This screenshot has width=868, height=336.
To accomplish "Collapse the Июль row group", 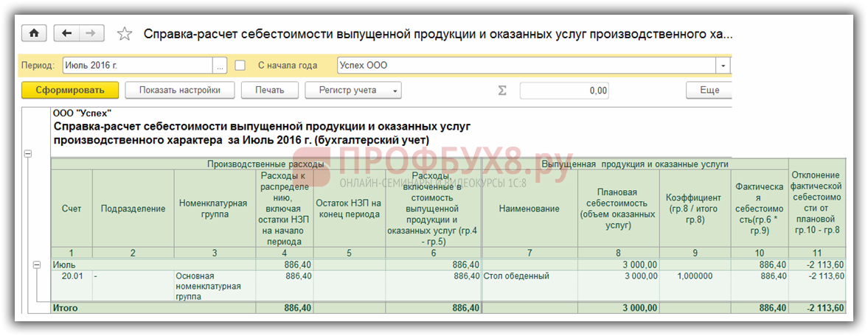I will point(36,265).
